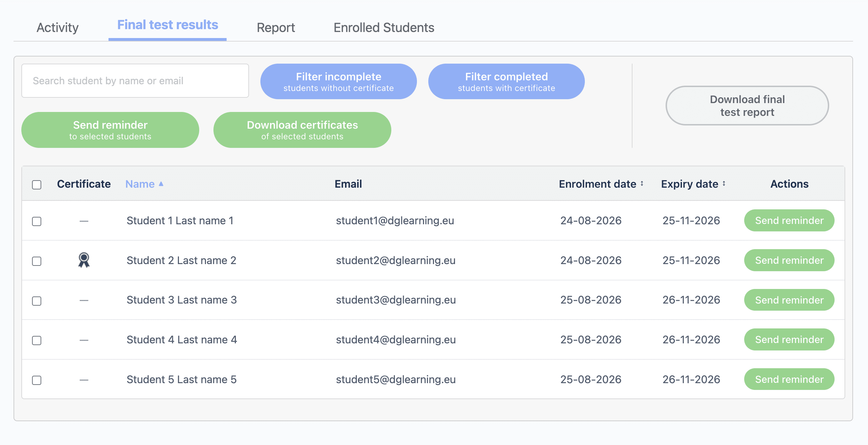Check the box for Student 2 Last name 2
Image resolution: width=868 pixels, height=445 pixels.
point(37,261)
